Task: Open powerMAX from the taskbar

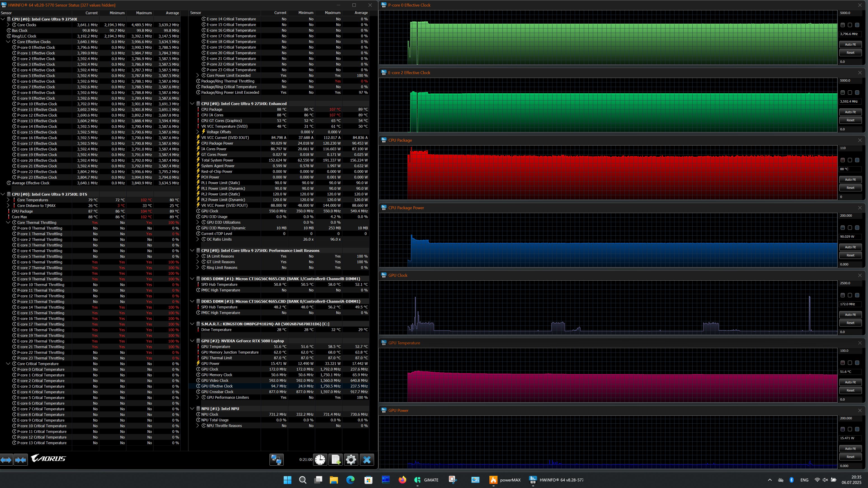Action: [x=505, y=480]
